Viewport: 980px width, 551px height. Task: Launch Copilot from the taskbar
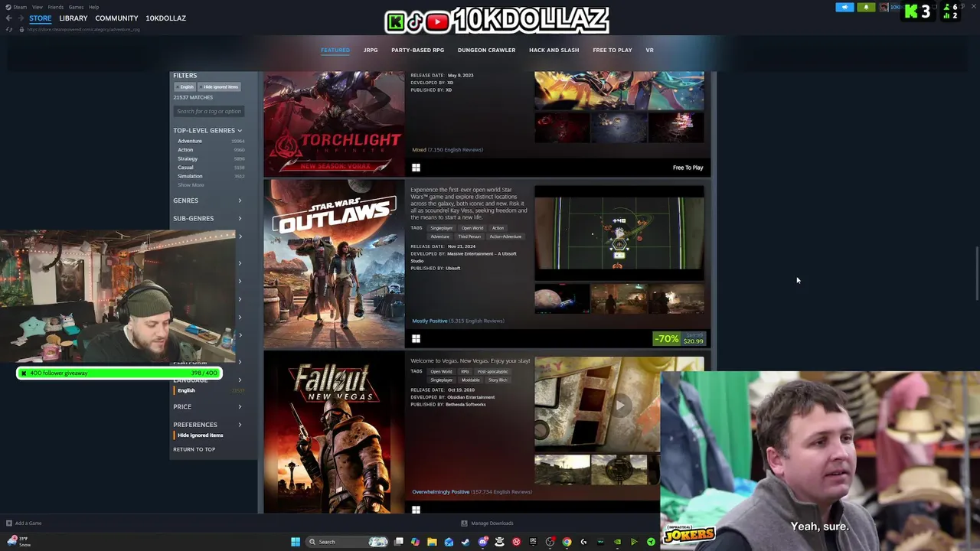tap(415, 542)
